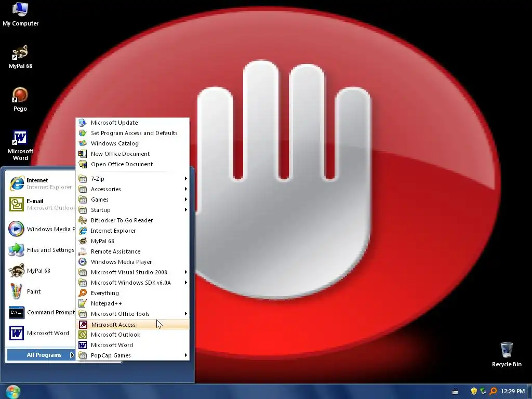Select the Pego desktop shortcut
Viewport: 532px width, 399px height.
tap(20, 100)
